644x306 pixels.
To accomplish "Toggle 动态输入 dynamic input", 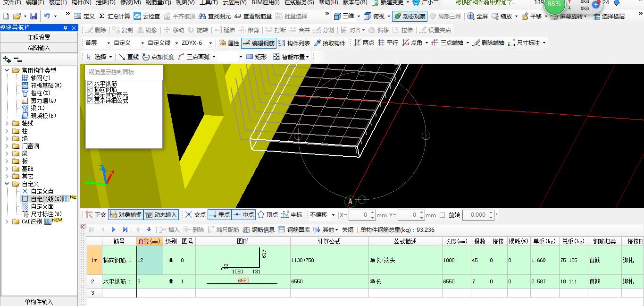I will (x=161, y=215).
